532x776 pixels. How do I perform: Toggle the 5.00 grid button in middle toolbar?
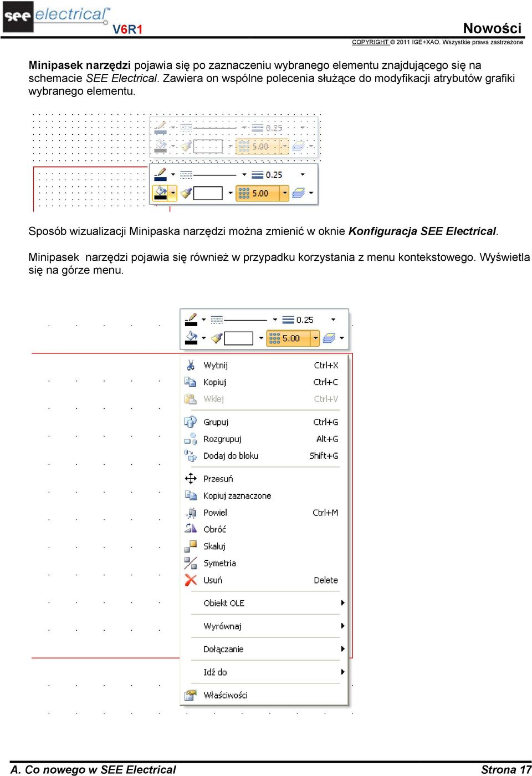[258, 193]
